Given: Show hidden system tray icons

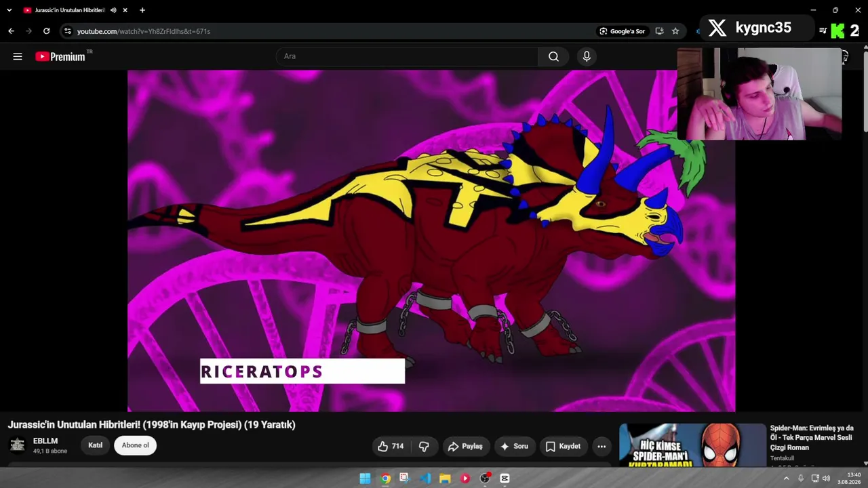Looking at the screenshot, I should [786, 479].
